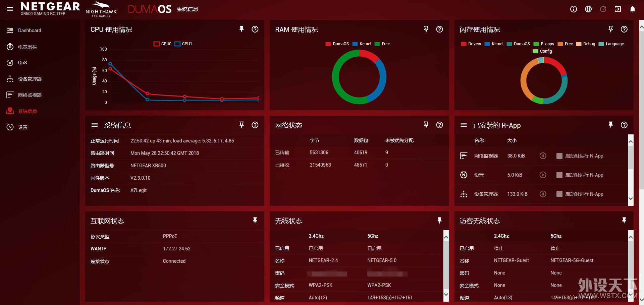Click the firmware version V2.3.0.10
This screenshot has height=305, width=644.
click(141, 178)
